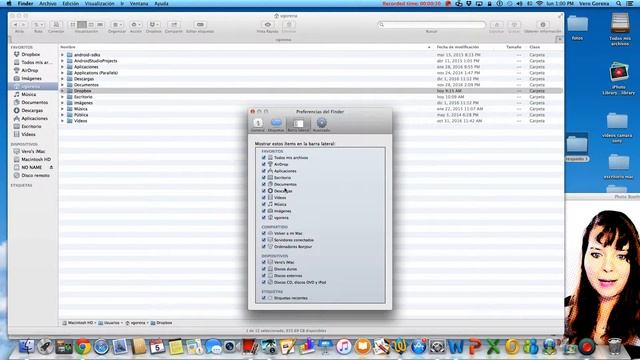
Task: Open iTunes from the Dock
Action: tap(344, 347)
